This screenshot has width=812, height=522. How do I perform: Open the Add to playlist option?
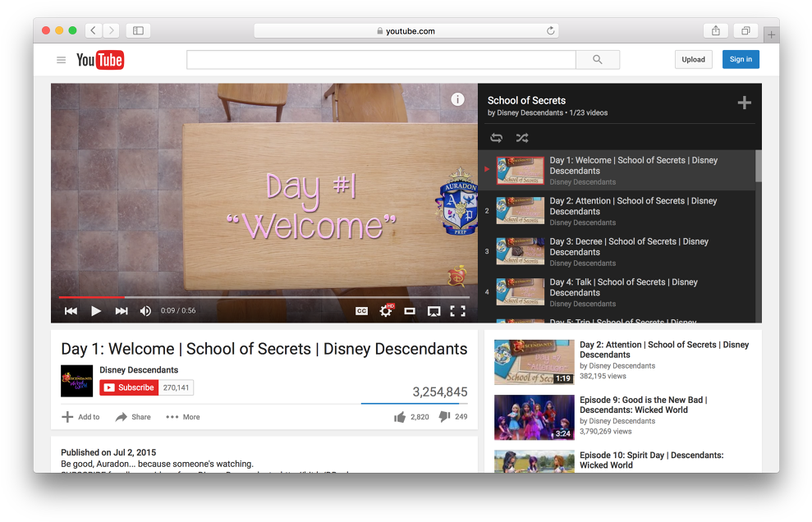pos(80,417)
